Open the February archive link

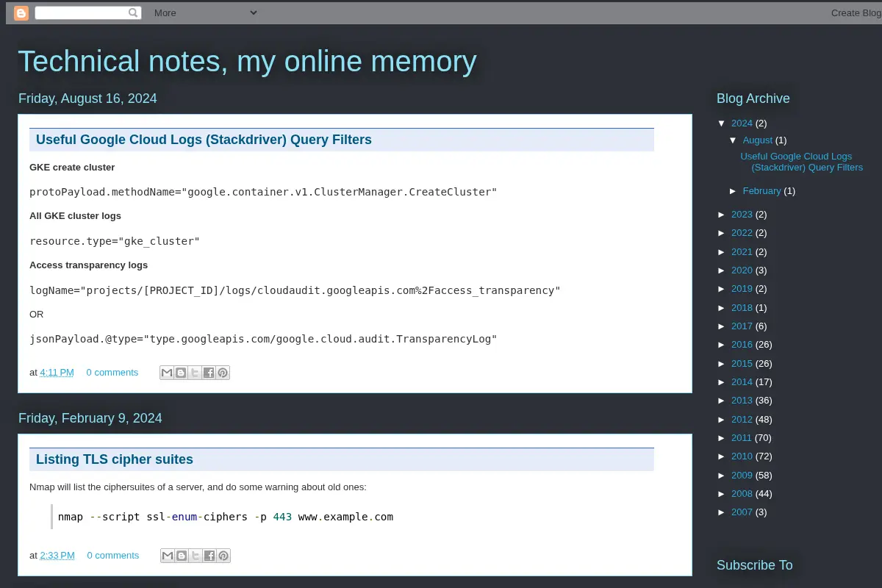click(761, 190)
